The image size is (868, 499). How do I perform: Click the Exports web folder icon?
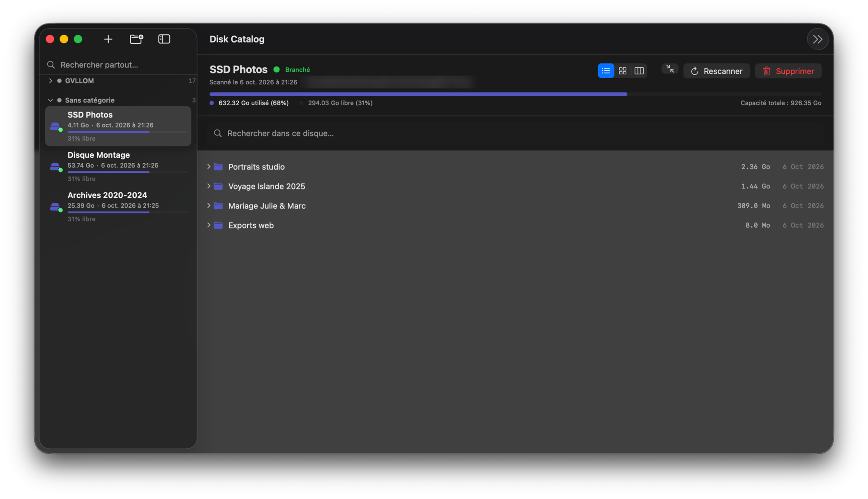tap(218, 225)
